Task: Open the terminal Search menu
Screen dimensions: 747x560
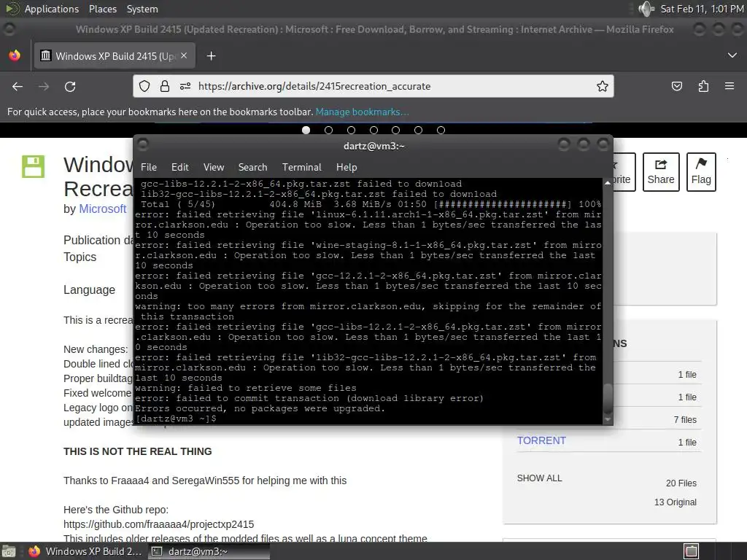Action: point(252,167)
